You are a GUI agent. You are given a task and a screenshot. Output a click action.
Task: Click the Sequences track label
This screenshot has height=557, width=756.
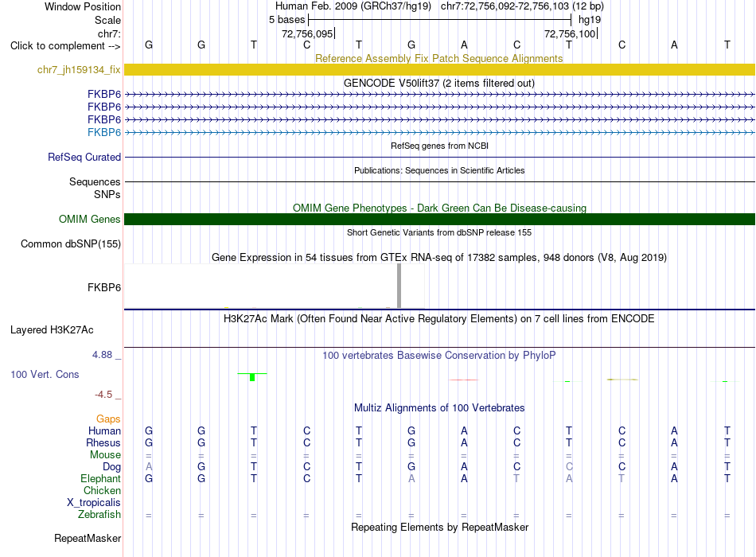(95, 181)
